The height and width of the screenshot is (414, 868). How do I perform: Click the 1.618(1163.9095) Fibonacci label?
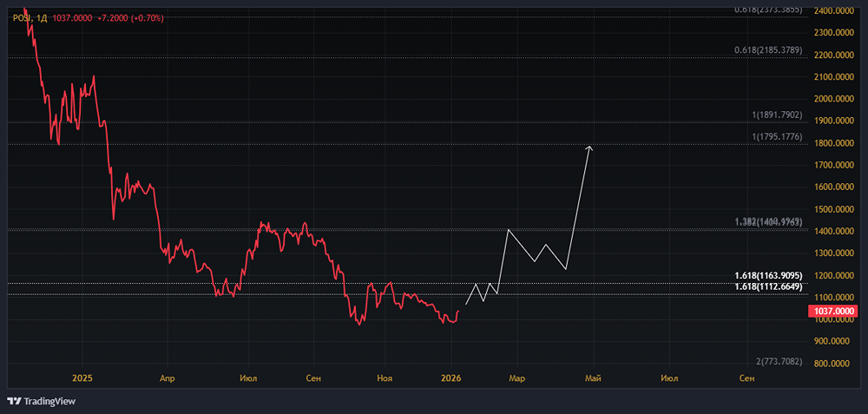pyautogui.click(x=768, y=275)
